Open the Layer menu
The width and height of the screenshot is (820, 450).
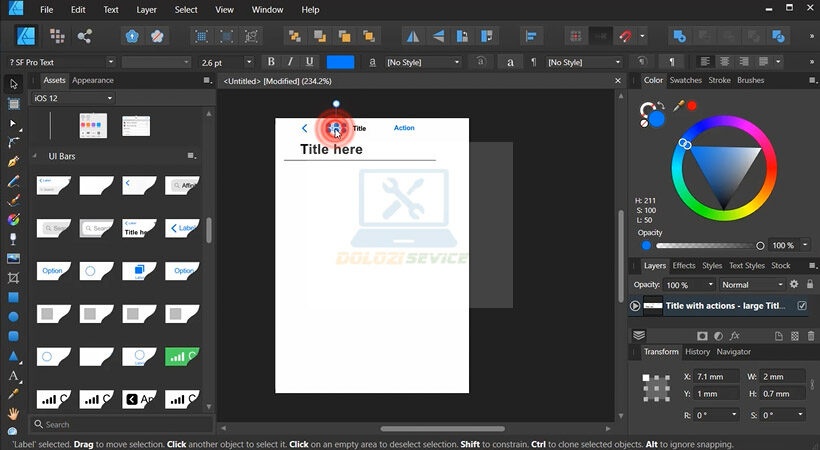[x=146, y=9]
